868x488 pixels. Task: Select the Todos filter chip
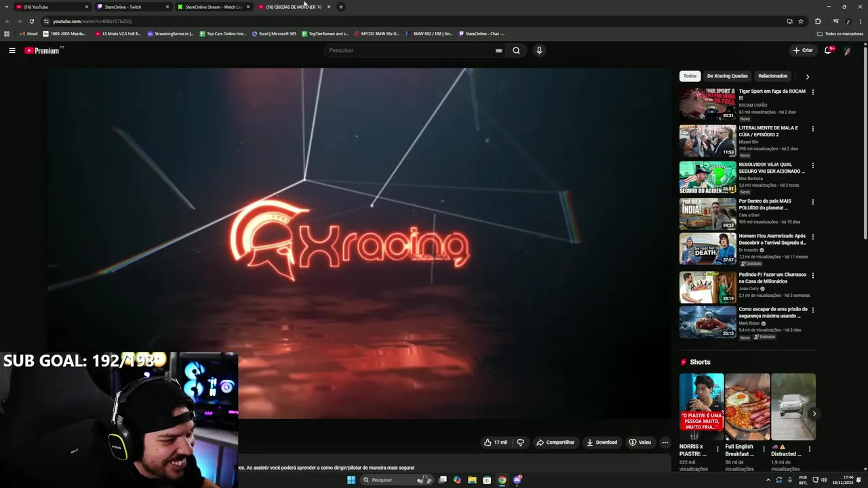click(x=690, y=76)
